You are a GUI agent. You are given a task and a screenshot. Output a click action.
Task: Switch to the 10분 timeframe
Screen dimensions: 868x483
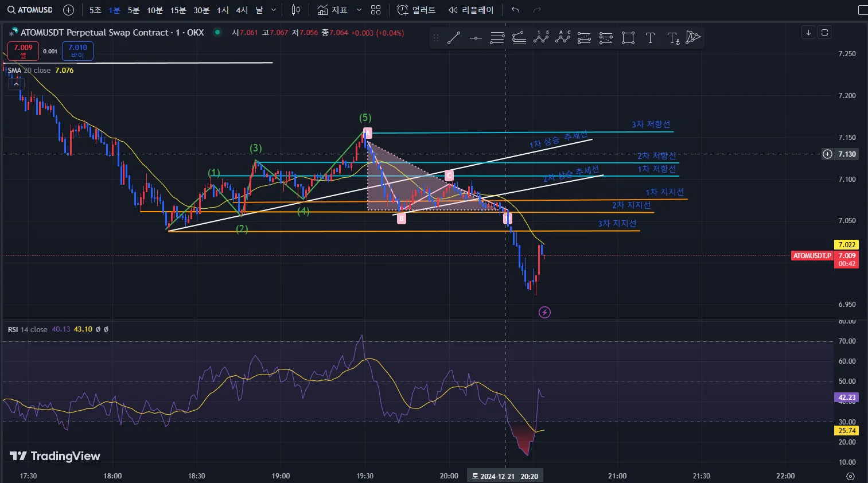[x=155, y=10]
